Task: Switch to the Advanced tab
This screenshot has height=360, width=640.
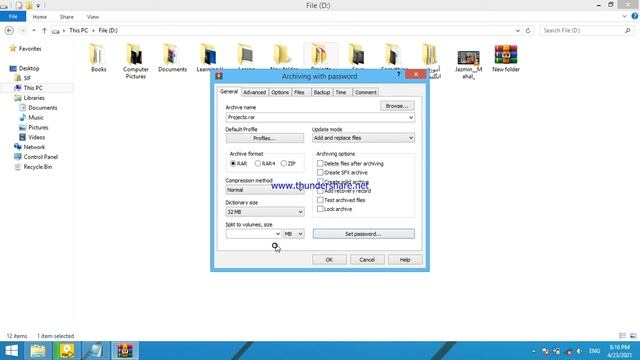Action: click(x=255, y=93)
